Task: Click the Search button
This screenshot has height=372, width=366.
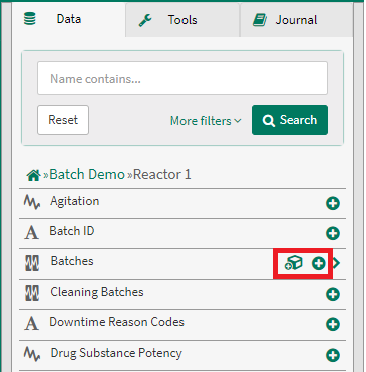Action: tap(290, 120)
